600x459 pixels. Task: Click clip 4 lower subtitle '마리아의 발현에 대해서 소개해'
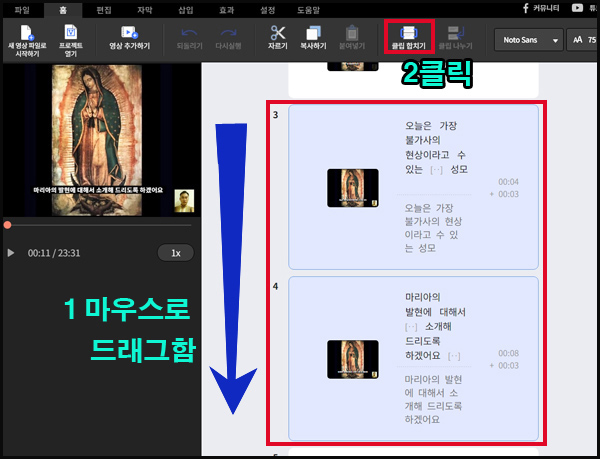434,393
